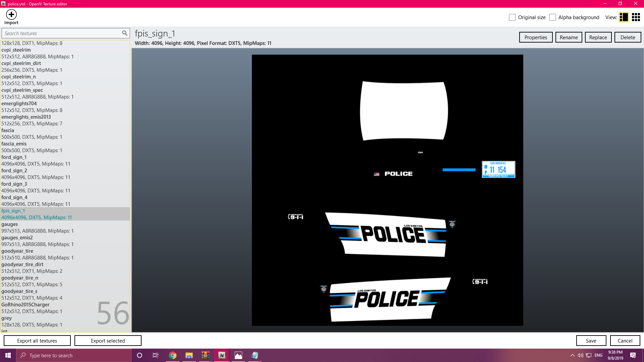Switch to grid thumbnails view icon
Screen dimensions: 644x362
click(x=636, y=17)
